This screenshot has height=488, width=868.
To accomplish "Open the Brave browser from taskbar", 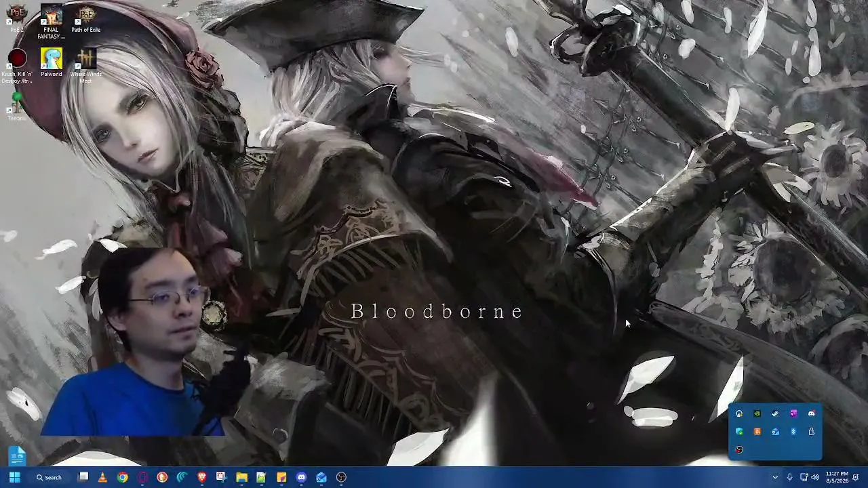I will pos(201,477).
